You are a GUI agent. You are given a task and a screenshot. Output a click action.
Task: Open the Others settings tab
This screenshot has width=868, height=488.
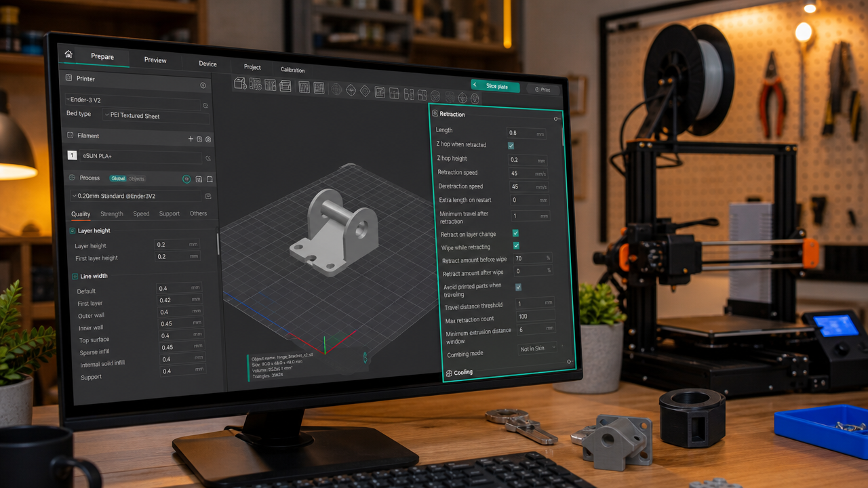pos(198,213)
